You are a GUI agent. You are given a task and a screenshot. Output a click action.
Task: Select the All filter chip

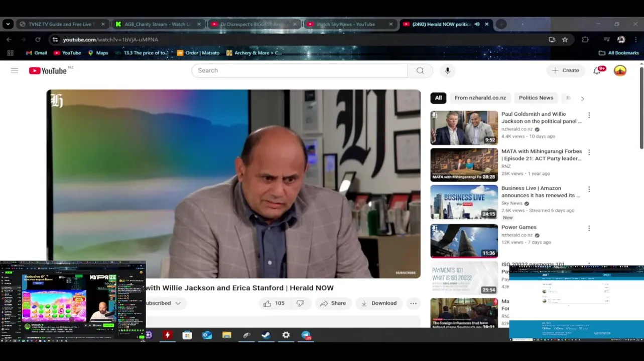click(x=438, y=98)
